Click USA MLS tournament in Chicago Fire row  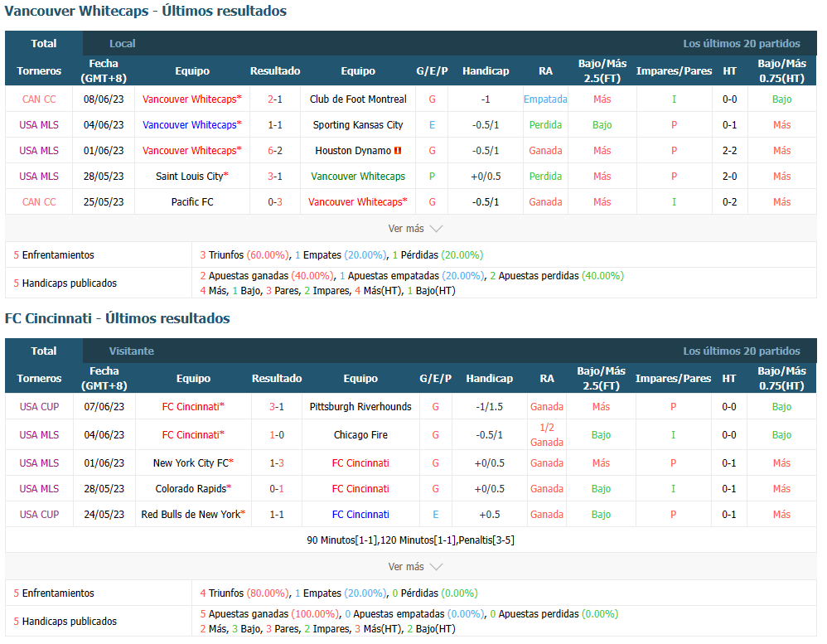pos(39,434)
